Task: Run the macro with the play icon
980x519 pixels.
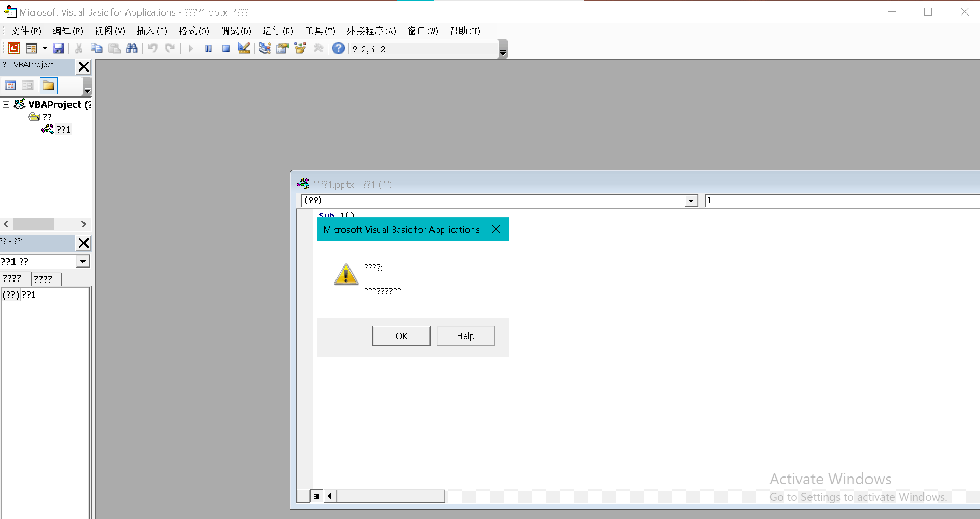Action: 191,48
